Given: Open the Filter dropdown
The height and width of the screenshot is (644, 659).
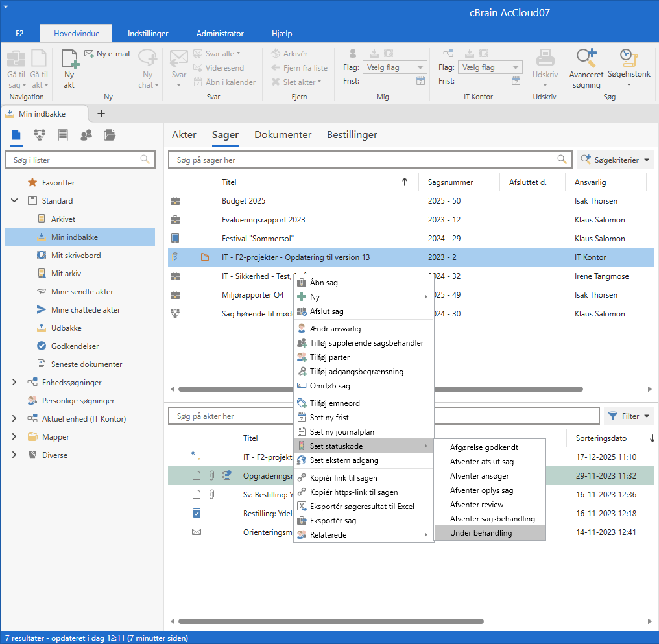Looking at the screenshot, I should pos(629,416).
